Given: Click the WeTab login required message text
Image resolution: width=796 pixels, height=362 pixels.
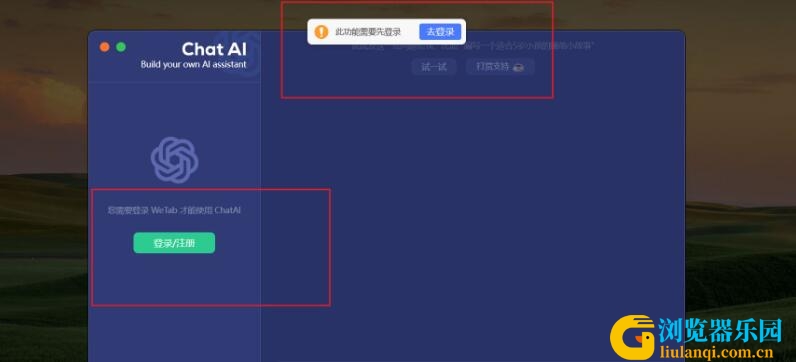Looking at the screenshot, I should point(174,210).
